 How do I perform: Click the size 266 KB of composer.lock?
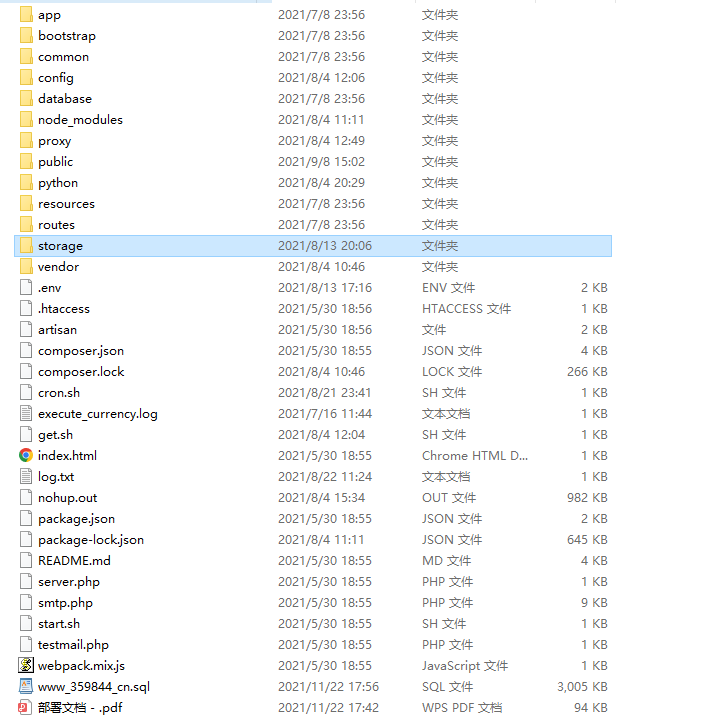point(587,372)
